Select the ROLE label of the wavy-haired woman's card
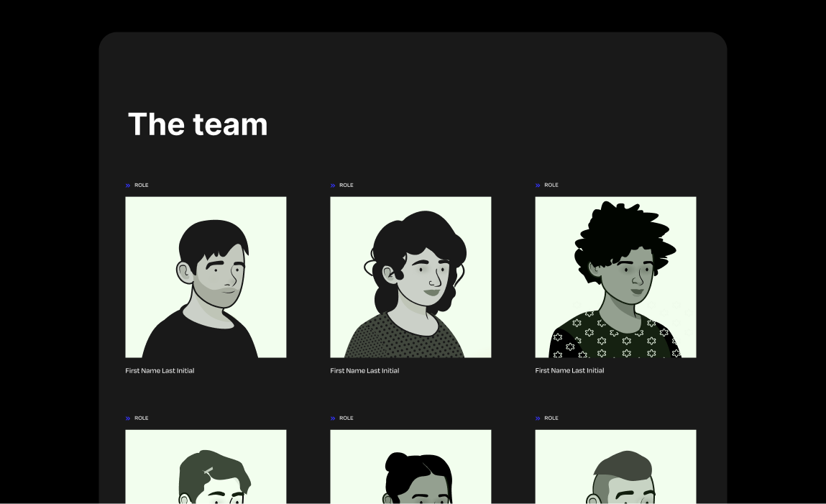This screenshot has height=504, width=826. 346,185
